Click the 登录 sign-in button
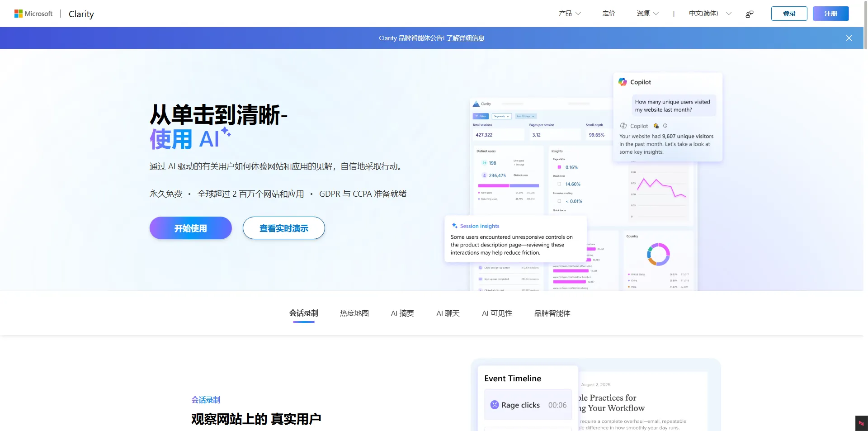Viewport: 868px width, 431px height. point(789,14)
